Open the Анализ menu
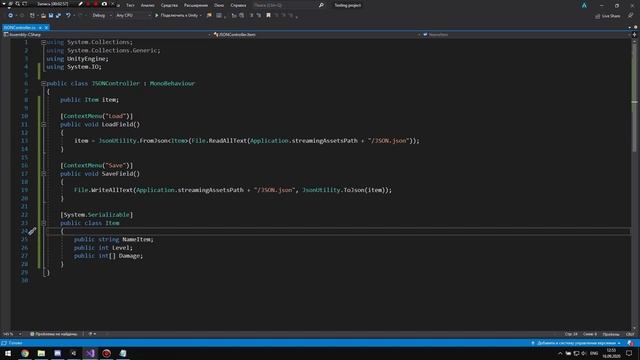640x360 pixels. coord(147,5)
